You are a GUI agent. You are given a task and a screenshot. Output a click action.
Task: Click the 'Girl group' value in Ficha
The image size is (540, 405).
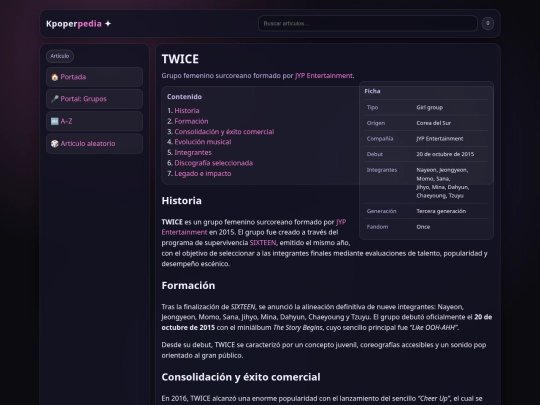click(429, 107)
